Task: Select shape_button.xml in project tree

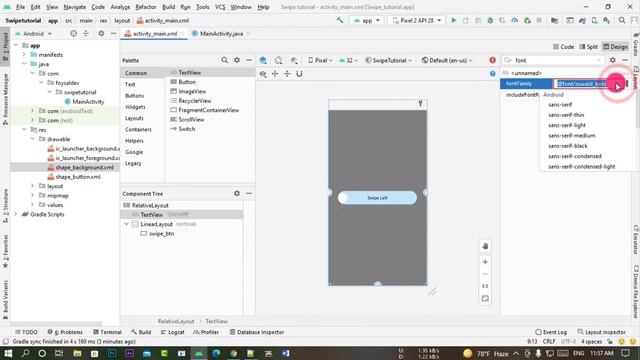Action: [x=78, y=177]
